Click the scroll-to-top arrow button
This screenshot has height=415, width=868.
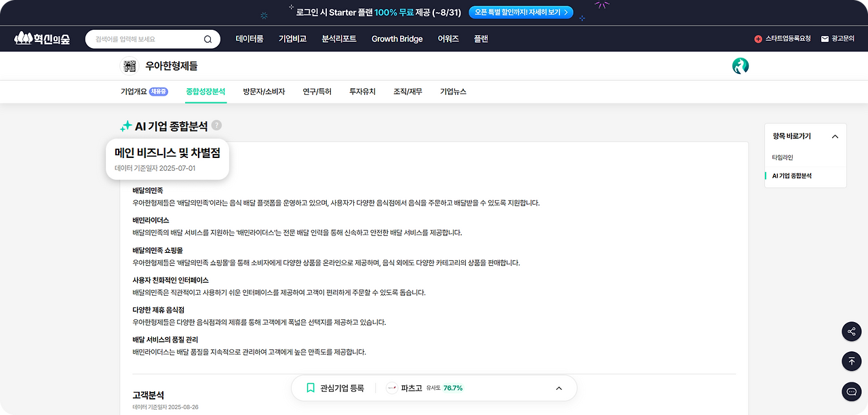(x=852, y=361)
